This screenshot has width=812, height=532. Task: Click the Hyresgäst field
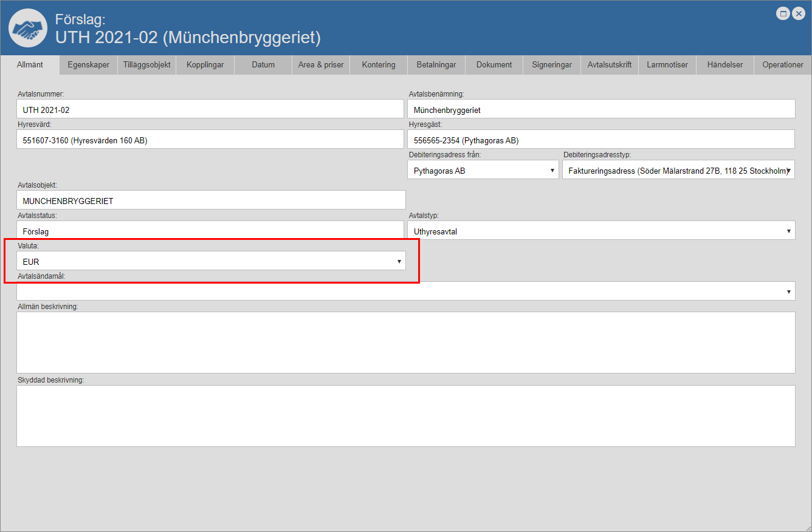(x=601, y=140)
